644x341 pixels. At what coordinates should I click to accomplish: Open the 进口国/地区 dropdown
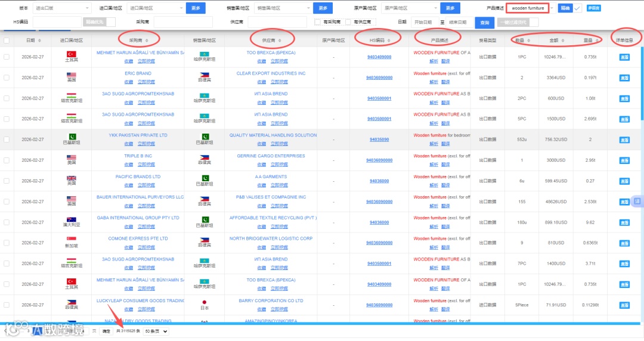(156, 8)
